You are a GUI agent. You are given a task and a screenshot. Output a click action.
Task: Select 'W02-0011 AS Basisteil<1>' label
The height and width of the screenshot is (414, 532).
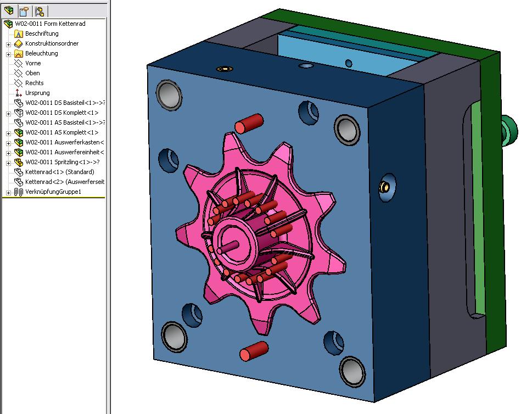coord(65,122)
